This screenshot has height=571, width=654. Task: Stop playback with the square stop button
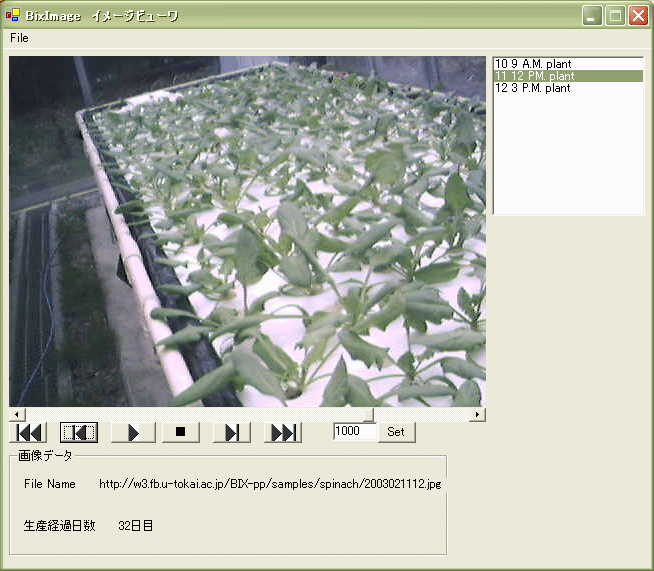point(181,432)
